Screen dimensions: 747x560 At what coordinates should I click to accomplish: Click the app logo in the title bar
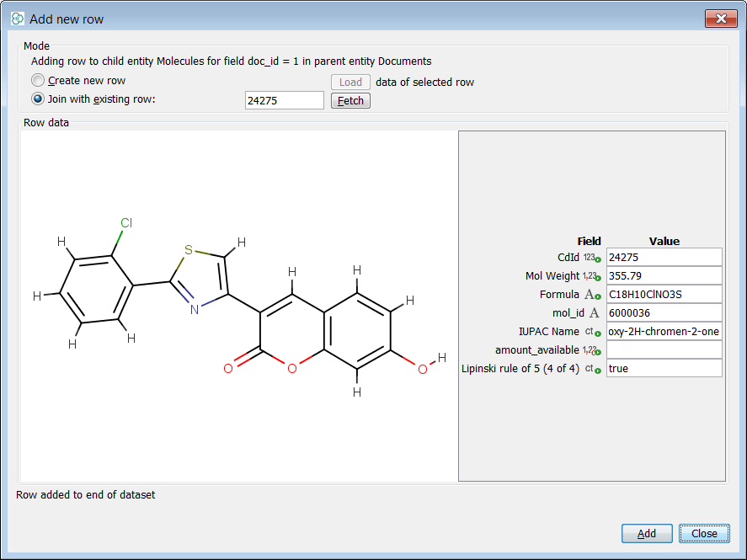pyautogui.click(x=15, y=18)
